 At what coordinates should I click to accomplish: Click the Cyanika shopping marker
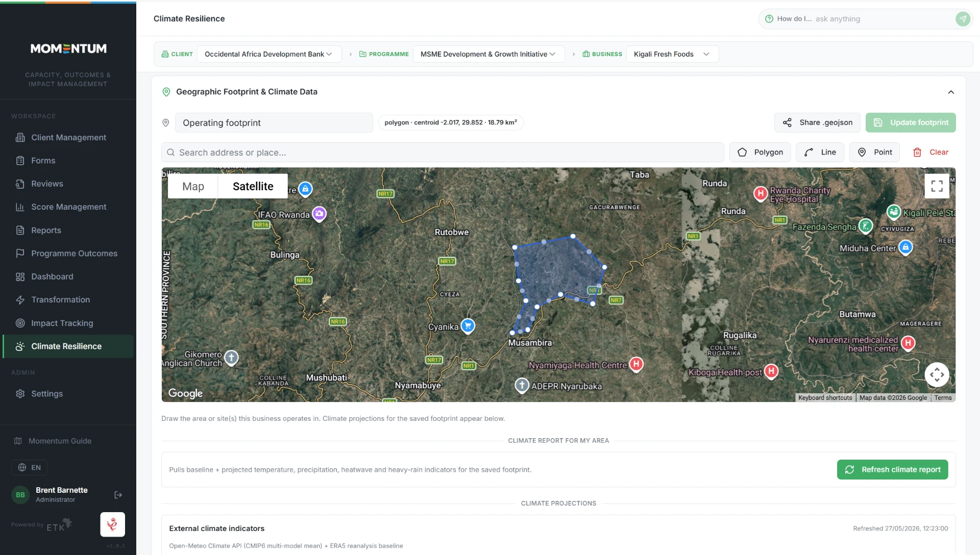tap(468, 325)
